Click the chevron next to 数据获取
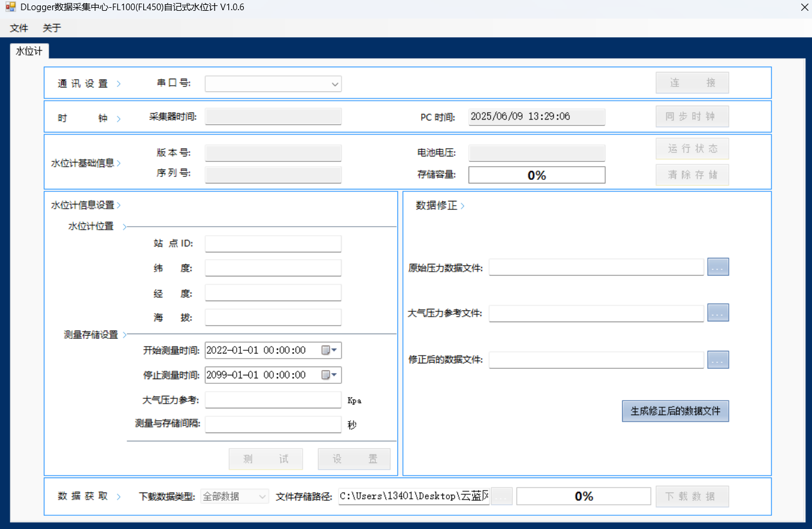 119,497
